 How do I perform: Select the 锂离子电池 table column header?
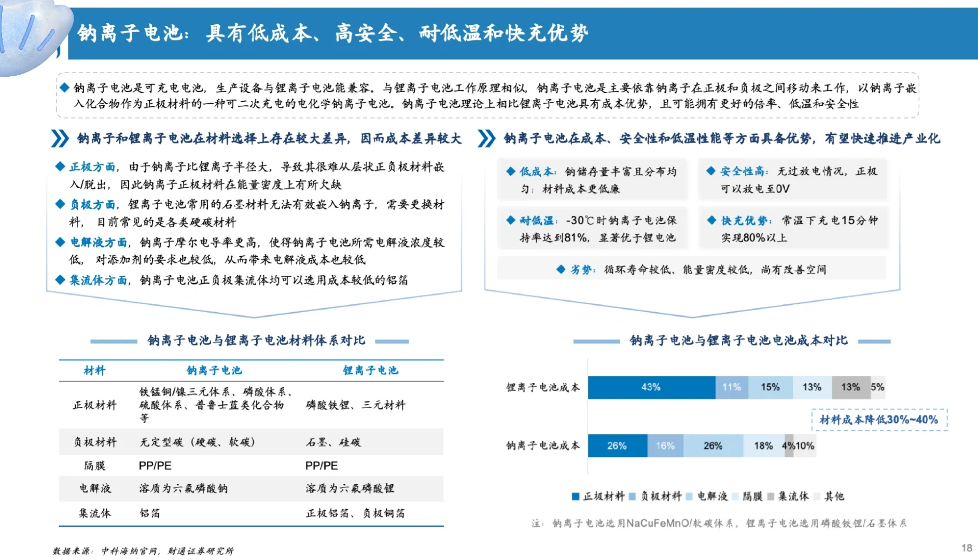(371, 370)
